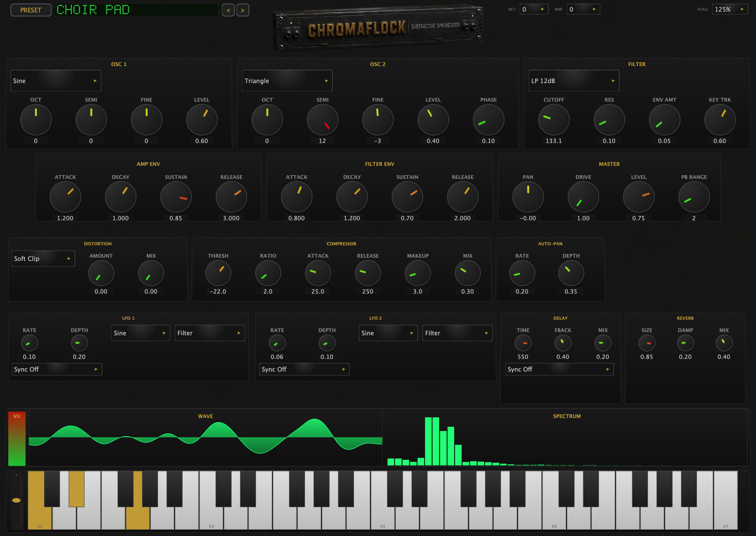The height and width of the screenshot is (536, 756).
Task: Click the filter ENV AMT knob
Action: click(x=665, y=120)
